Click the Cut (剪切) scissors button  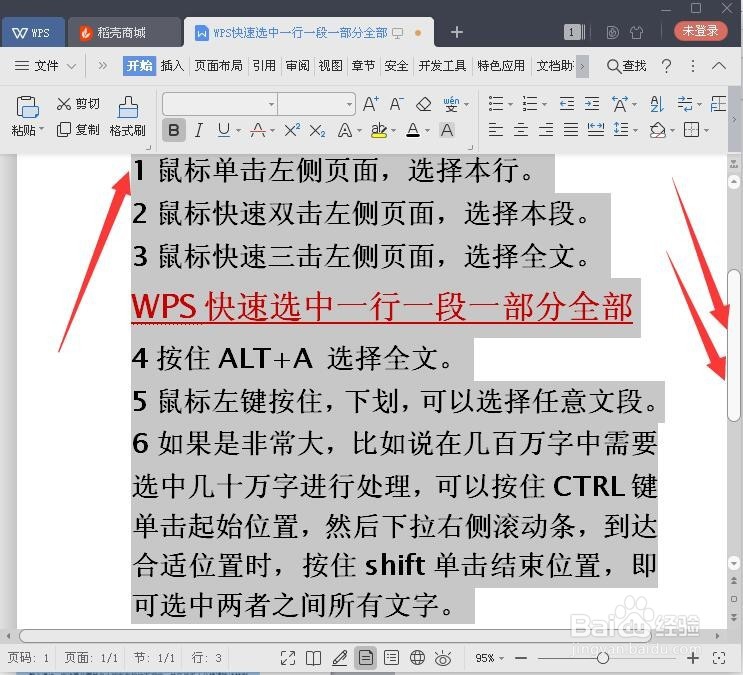(78, 104)
